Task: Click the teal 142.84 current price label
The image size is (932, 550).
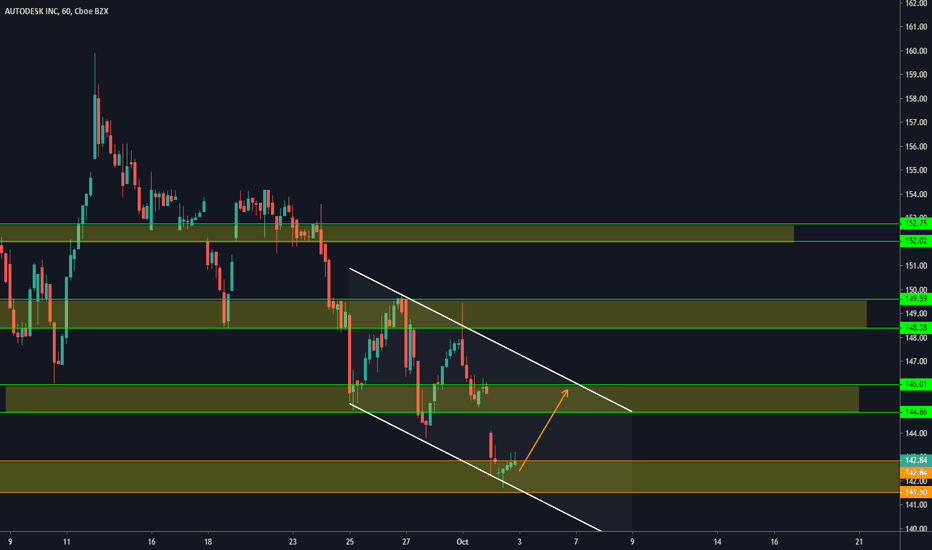Action: (x=916, y=460)
